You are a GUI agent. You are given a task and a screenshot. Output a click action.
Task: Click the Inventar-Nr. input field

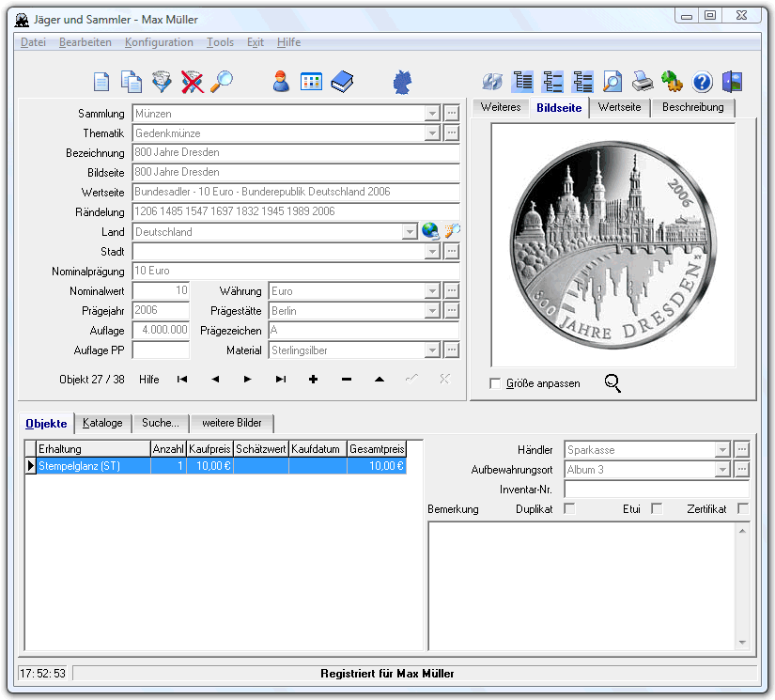pos(657,490)
